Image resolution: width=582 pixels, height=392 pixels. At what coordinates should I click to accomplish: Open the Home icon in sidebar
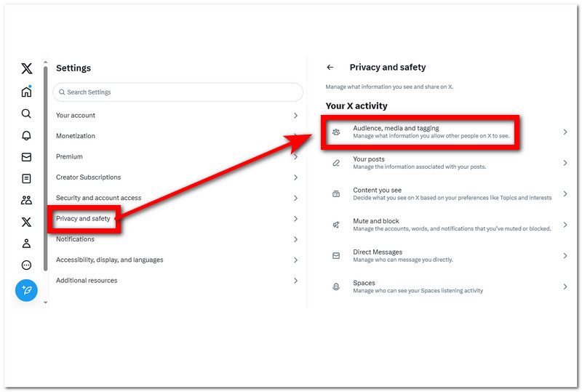click(26, 92)
